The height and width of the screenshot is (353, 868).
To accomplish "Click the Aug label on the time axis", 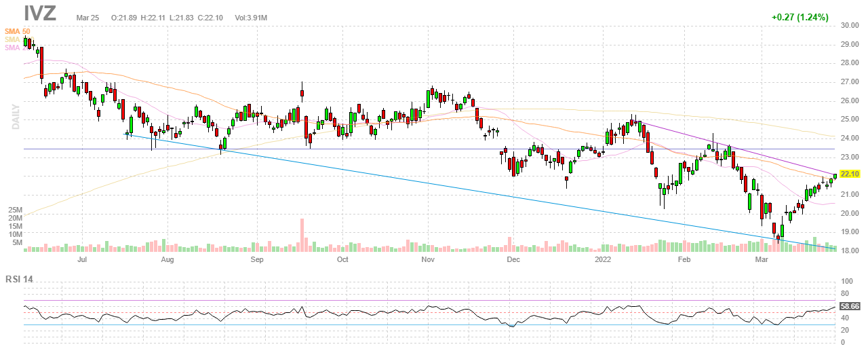I will click(x=167, y=259).
